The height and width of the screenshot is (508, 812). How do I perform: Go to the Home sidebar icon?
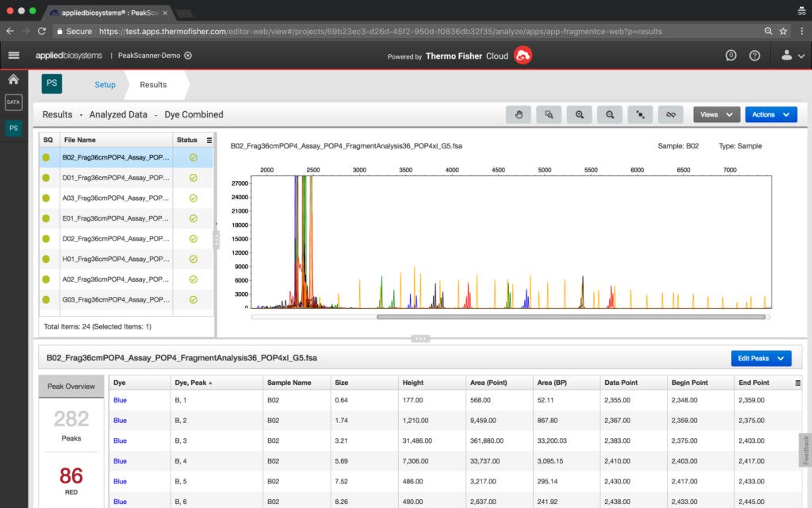tap(13, 79)
